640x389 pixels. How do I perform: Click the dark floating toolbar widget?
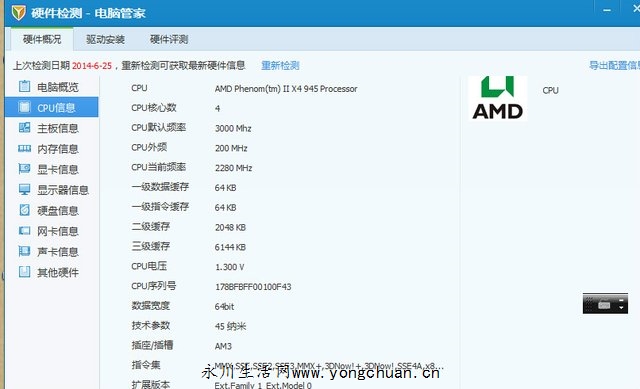click(x=605, y=304)
